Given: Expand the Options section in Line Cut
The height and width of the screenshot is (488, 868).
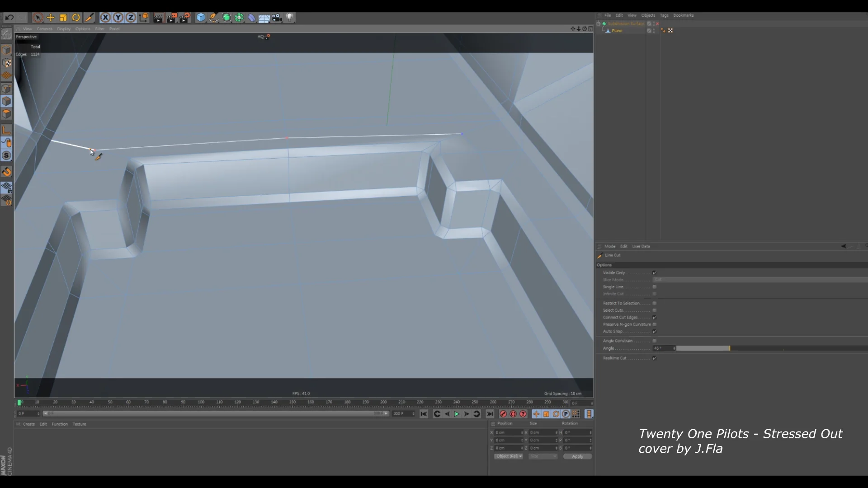Looking at the screenshot, I should [604, 264].
